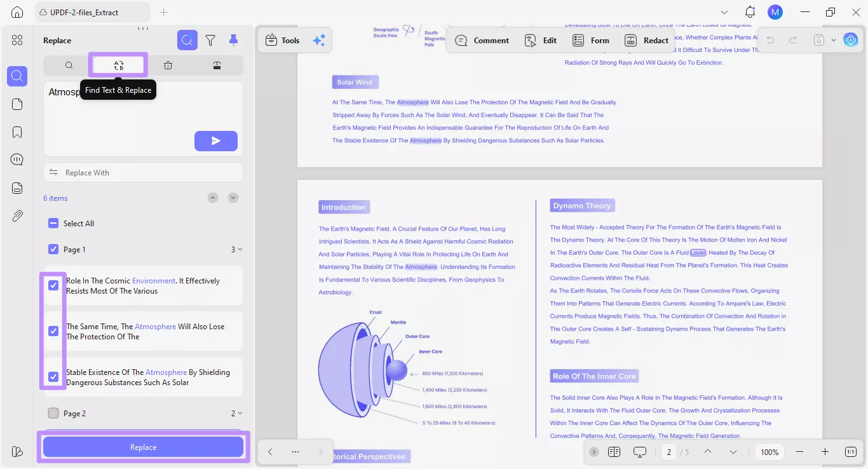The image size is (868, 469).
Task: Open the notifications bell
Action: [x=750, y=12]
